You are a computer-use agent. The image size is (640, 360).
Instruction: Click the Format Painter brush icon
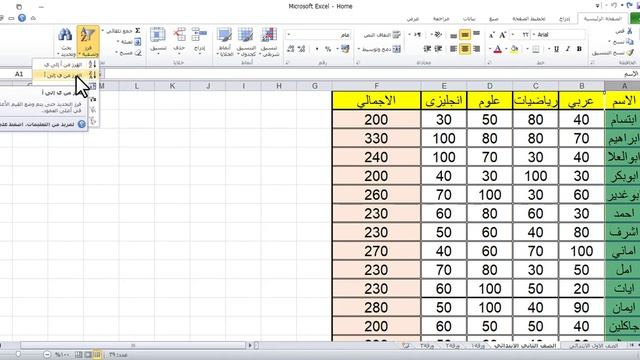(x=630, y=53)
